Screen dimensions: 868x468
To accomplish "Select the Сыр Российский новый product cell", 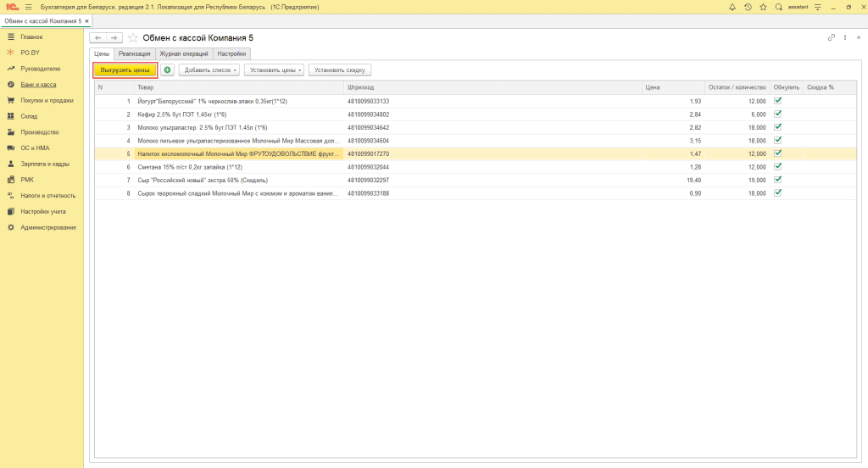I will (238, 180).
